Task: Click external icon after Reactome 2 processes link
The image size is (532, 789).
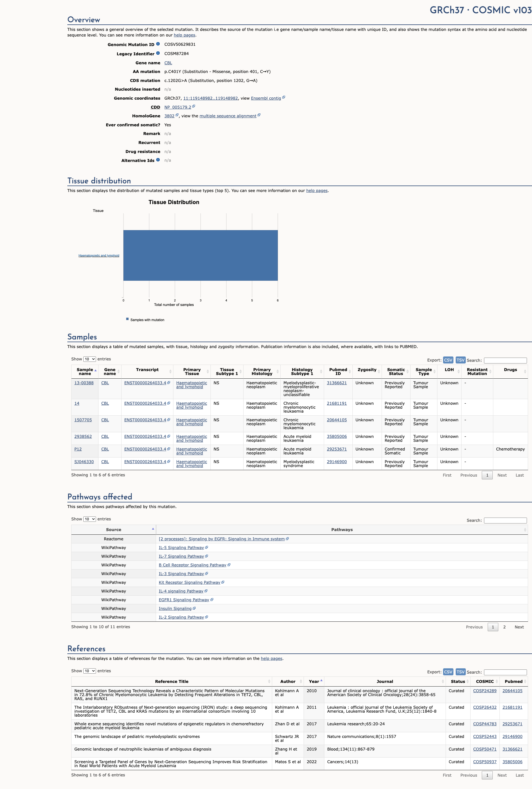Action: point(287,539)
